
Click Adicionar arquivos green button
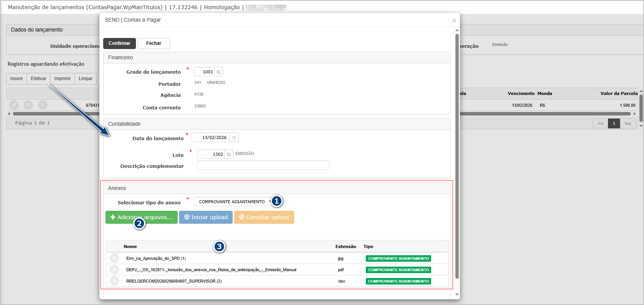point(141,217)
